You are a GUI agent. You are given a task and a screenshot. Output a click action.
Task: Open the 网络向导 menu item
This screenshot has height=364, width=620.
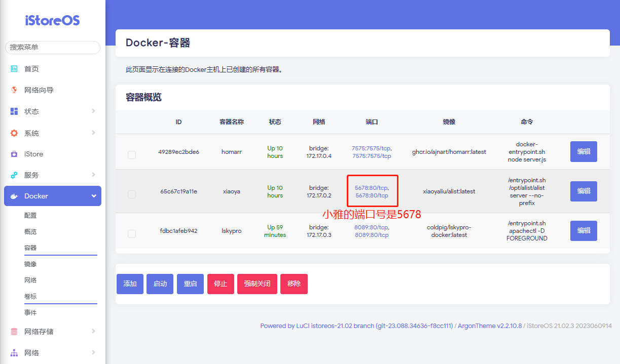pos(39,90)
